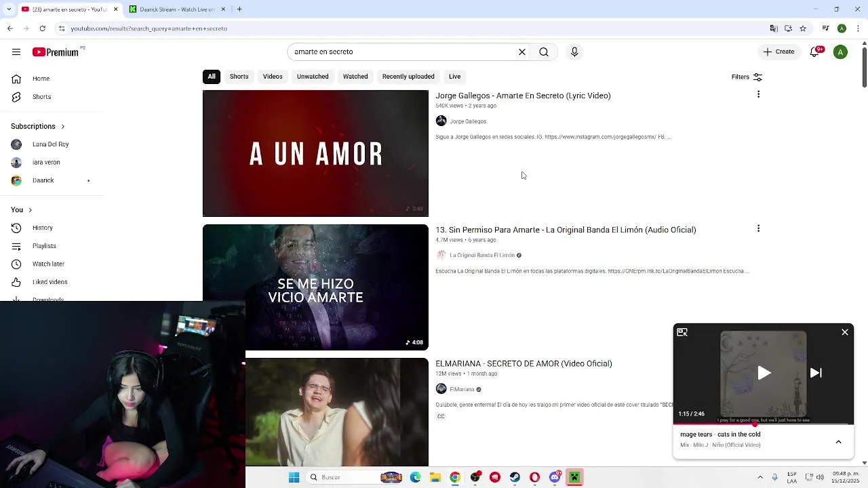Bookmark this page with the star
This screenshot has height=488, width=868.
[x=803, y=28]
